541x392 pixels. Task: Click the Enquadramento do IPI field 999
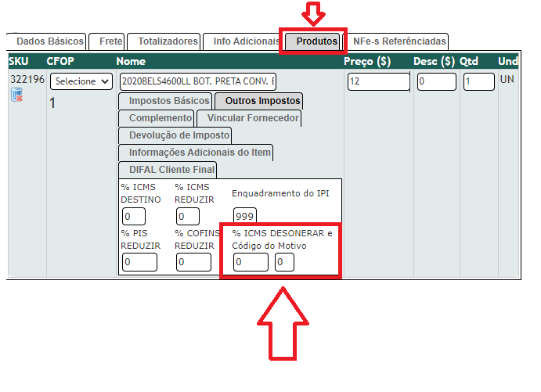pyautogui.click(x=245, y=216)
